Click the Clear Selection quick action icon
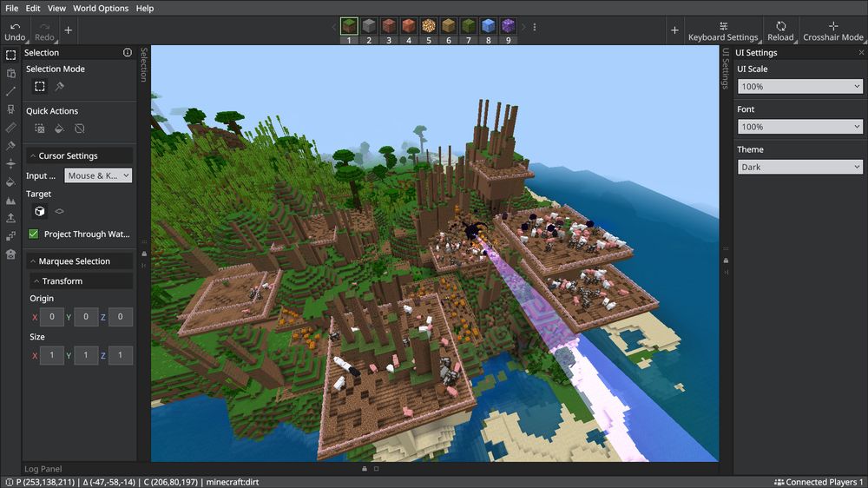The height and width of the screenshot is (488, 868). [x=80, y=129]
